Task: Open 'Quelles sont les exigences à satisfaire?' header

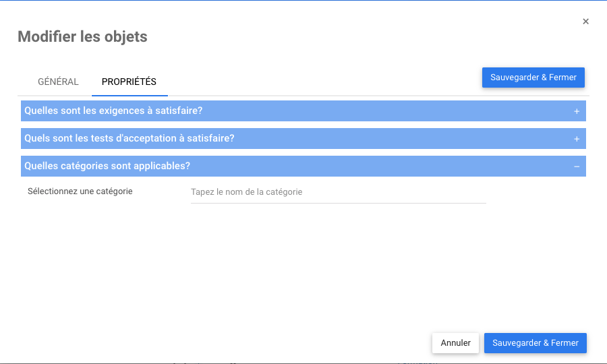Action: pyautogui.click(x=113, y=111)
